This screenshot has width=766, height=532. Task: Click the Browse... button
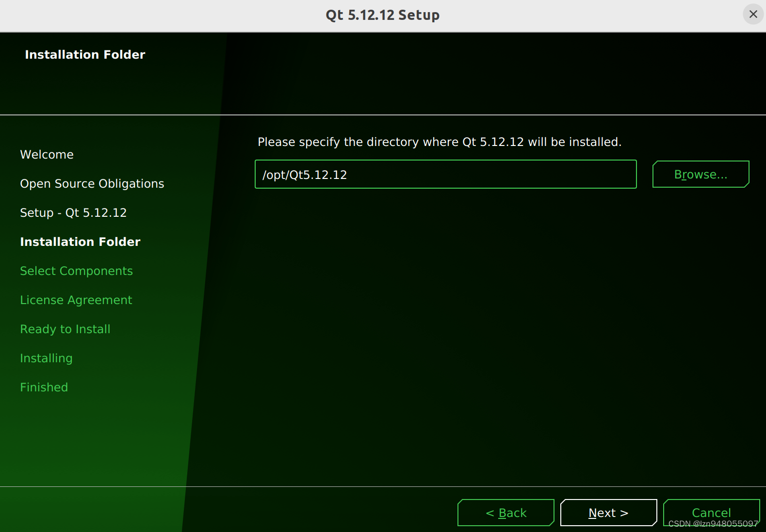click(701, 174)
